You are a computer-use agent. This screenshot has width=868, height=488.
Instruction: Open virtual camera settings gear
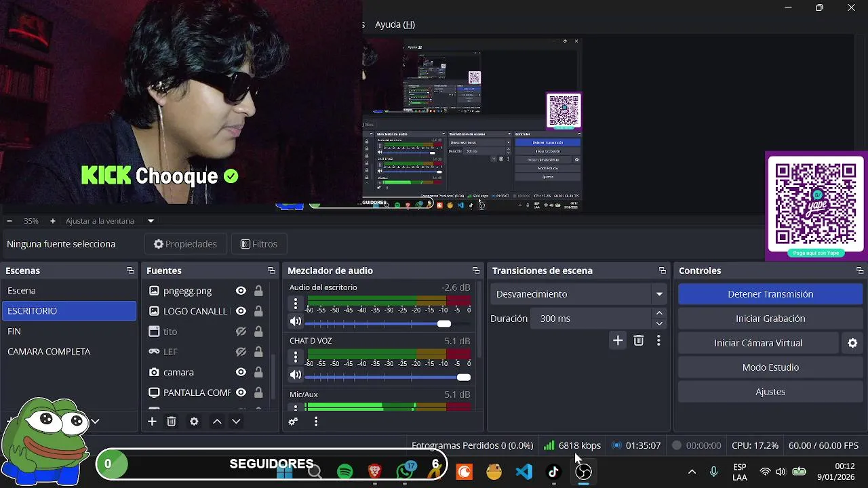[x=853, y=343]
